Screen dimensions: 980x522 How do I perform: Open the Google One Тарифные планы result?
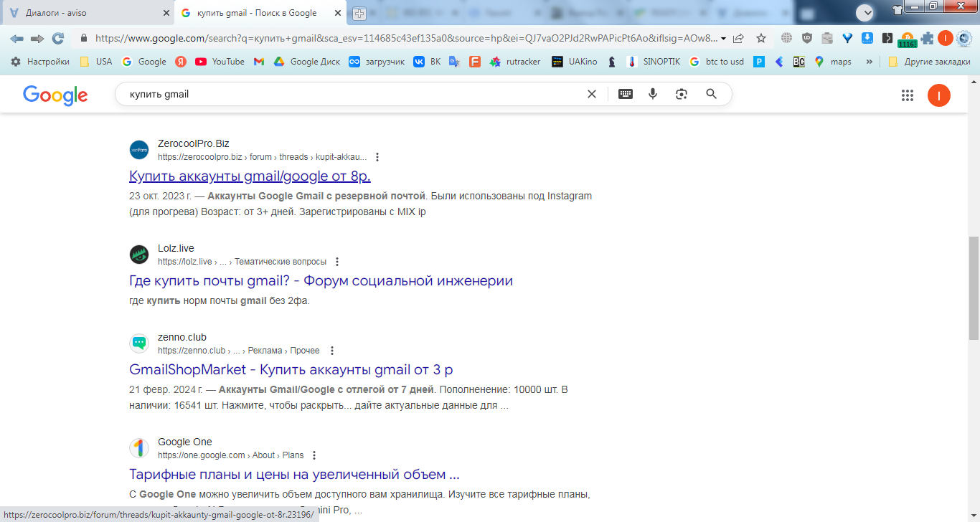tap(294, 474)
